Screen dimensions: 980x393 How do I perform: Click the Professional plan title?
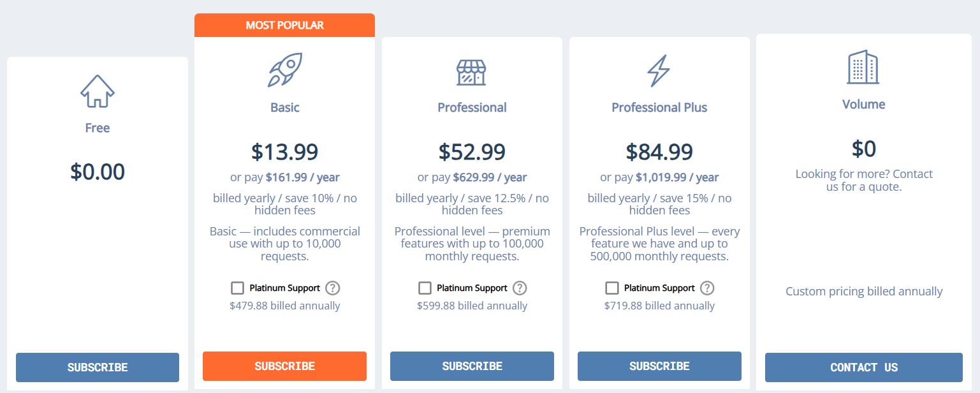pyautogui.click(x=472, y=108)
